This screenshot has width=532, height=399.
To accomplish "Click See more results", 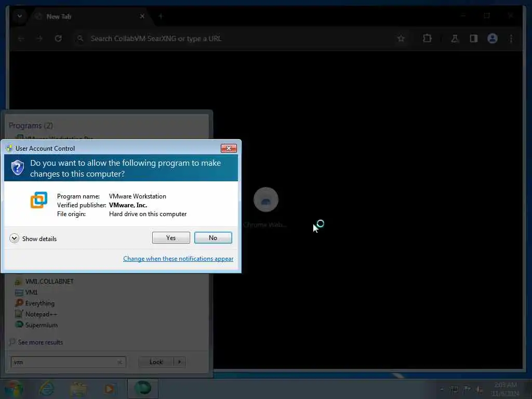I will (x=36, y=342).
